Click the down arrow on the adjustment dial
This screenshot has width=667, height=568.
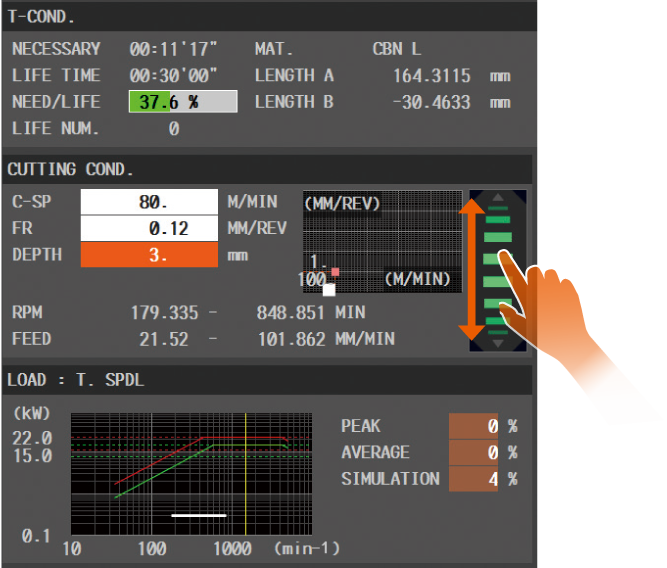click(x=497, y=344)
